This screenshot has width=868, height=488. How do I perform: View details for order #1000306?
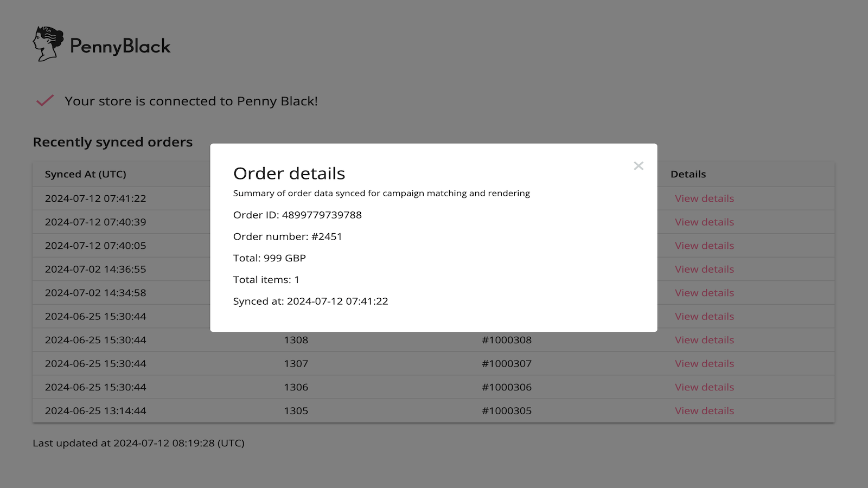click(x=704, y=387)
